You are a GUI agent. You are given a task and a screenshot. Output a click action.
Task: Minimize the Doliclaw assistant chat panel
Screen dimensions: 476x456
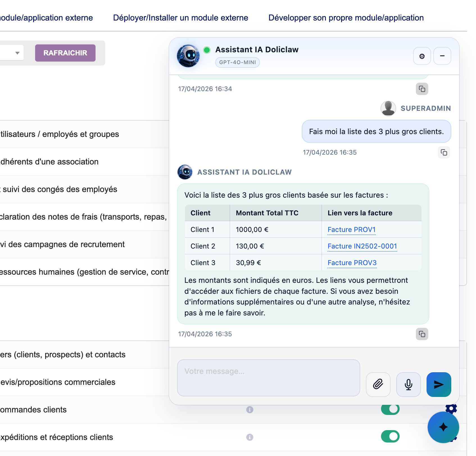pos(442,56)
